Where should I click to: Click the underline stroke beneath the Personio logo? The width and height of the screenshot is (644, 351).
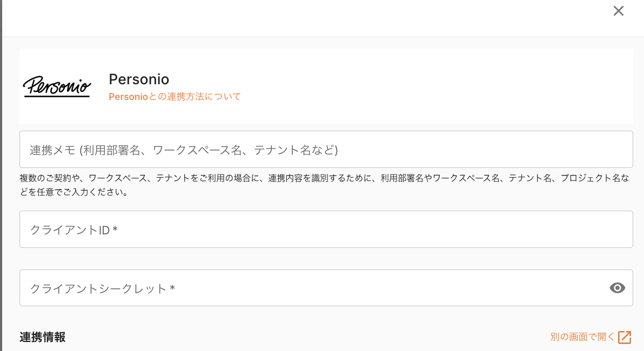(x=57, y=96)
